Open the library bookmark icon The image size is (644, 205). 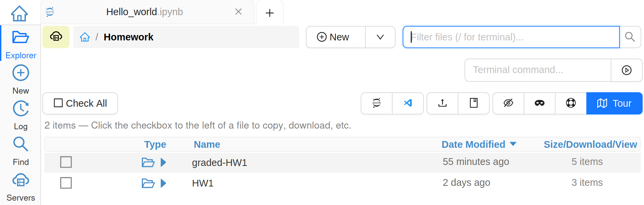point(474,103)
